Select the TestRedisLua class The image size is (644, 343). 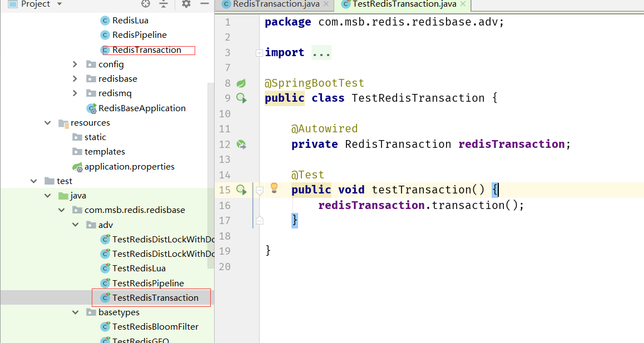(x=139, y=269)
